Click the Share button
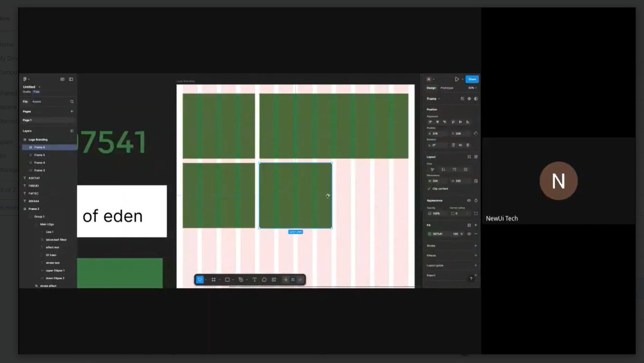The image size is (644, 363). tap(472, 79)
